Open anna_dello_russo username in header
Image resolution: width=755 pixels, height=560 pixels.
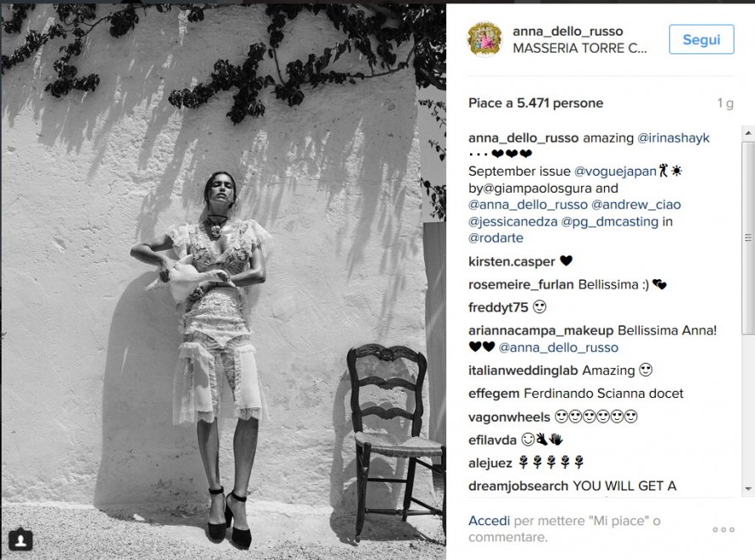click(568, 31)
